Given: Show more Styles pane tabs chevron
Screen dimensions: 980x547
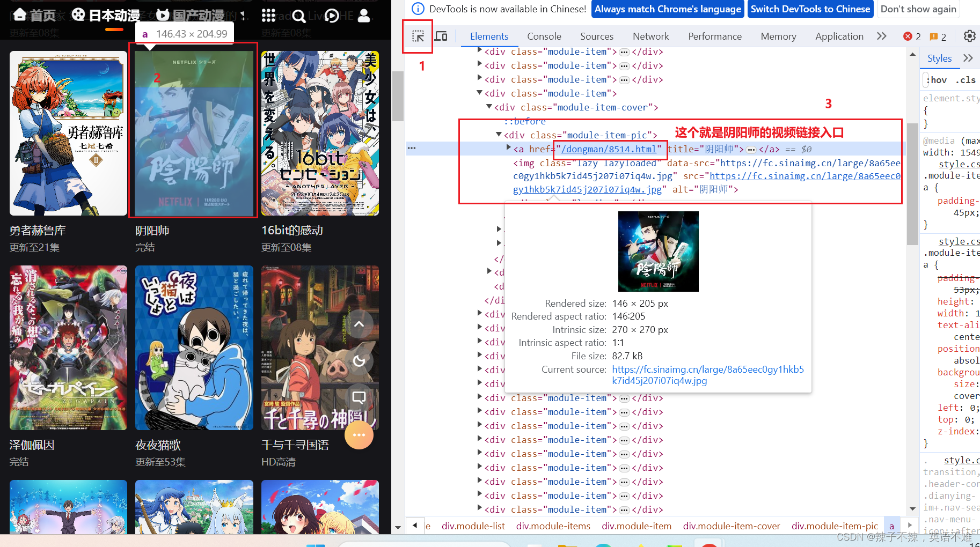Looking at the screenshot, I should click(x=968, y=58).
